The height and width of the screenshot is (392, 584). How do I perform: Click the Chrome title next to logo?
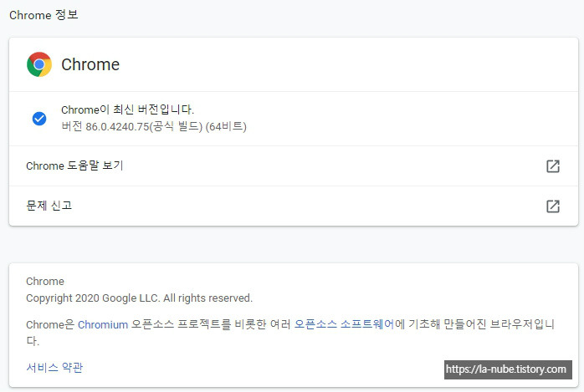(90, 64)
